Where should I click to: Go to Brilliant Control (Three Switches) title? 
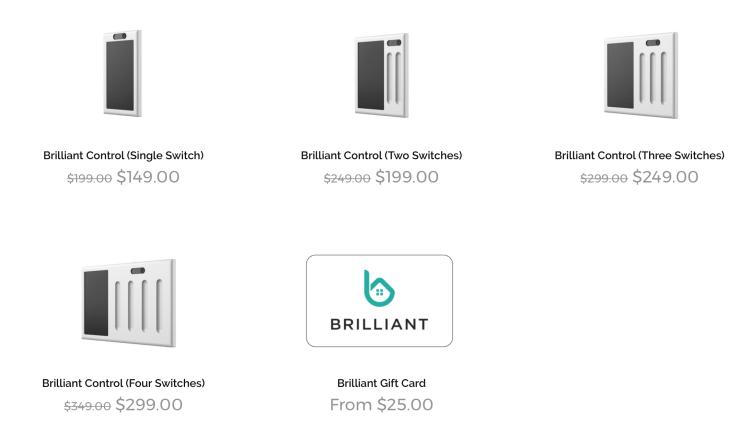640,156
